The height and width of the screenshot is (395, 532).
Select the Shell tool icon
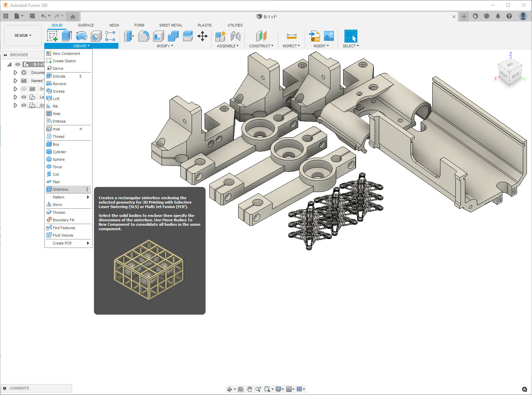[x=158, y=36]
